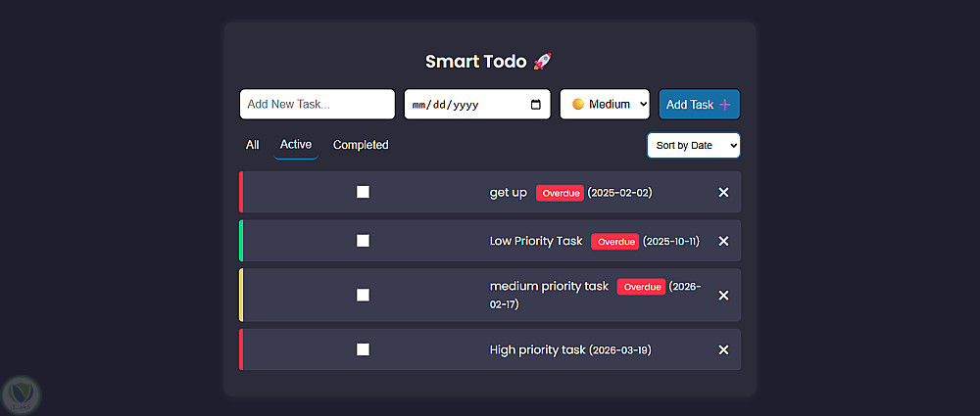
Task: Open the Medium priority dropdown
Action: tap(605, 105)
